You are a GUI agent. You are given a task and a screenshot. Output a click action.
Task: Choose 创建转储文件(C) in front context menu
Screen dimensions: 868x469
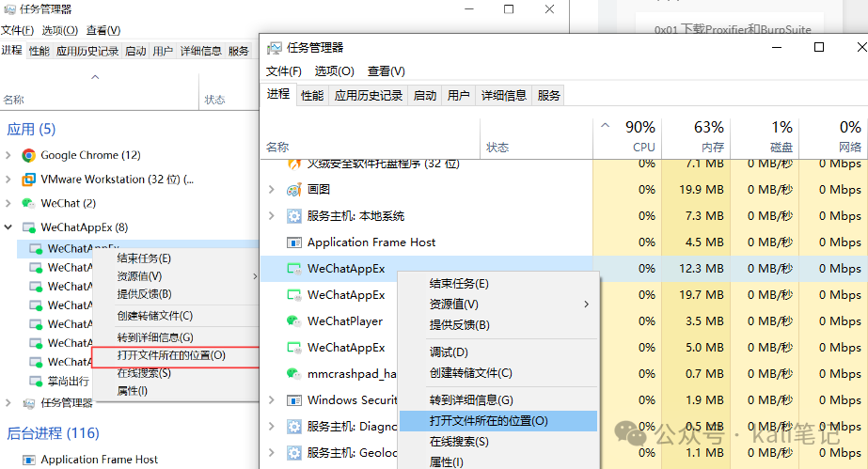[498, 373]
